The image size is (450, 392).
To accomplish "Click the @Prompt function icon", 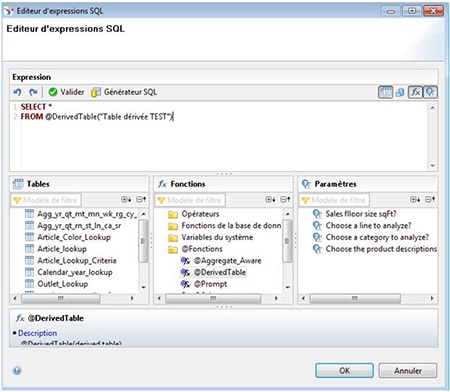I will pos(185,284).
